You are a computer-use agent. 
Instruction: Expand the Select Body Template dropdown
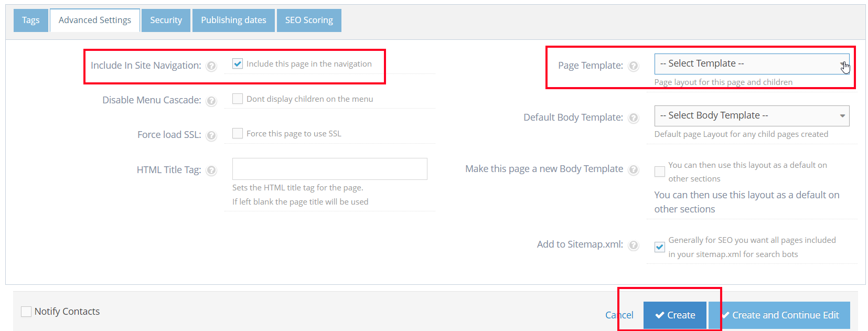[751, 116]
